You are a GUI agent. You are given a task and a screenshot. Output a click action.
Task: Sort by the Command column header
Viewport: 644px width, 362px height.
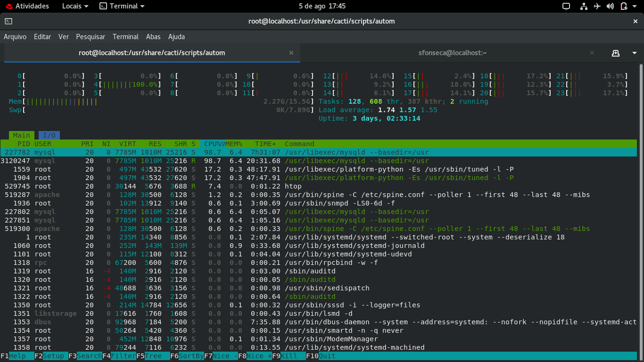299,144
